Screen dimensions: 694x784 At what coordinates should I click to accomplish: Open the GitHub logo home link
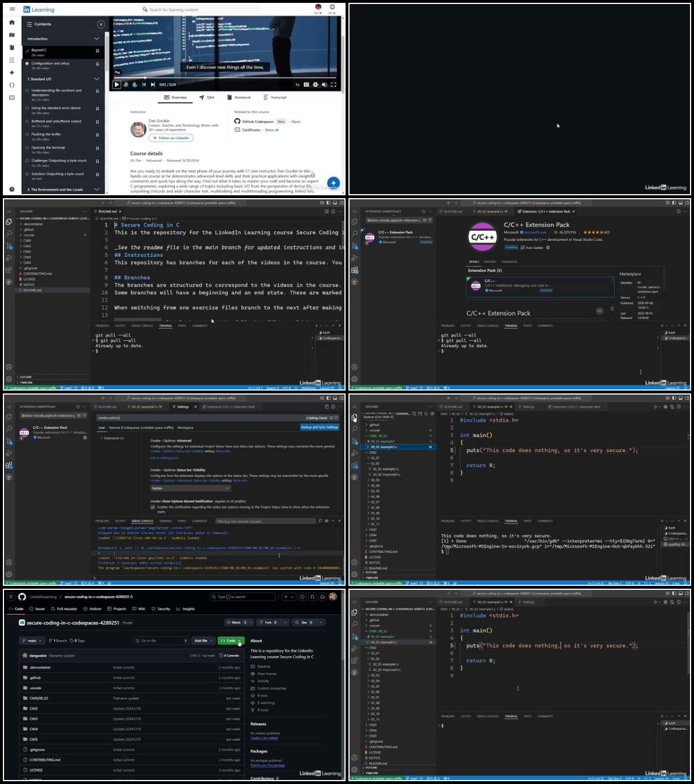tap(22, 597)
